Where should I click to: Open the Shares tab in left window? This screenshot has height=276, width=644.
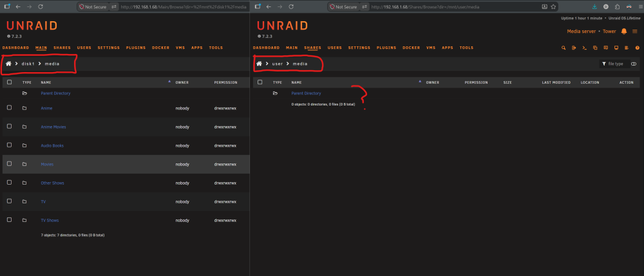(62, 48)
